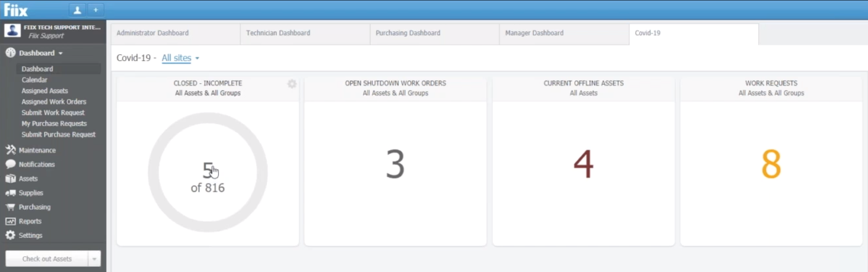Click the Dashboard heading in sidebar

coord(37,53)
